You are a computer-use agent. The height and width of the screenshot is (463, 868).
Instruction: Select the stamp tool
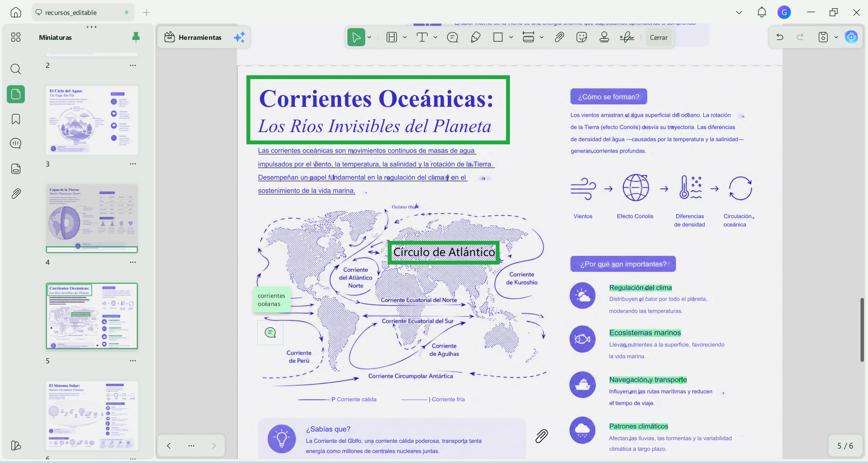coord(604,37)
